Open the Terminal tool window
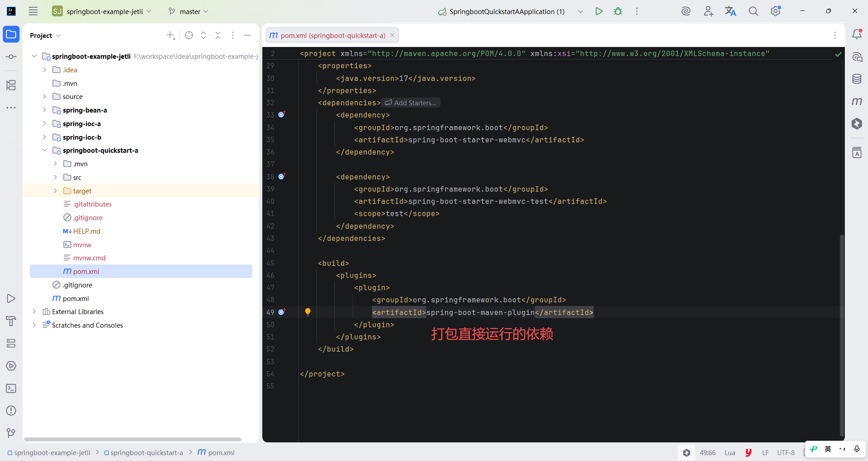The height and width of the screenshot is (461, 868). [11, 388]
